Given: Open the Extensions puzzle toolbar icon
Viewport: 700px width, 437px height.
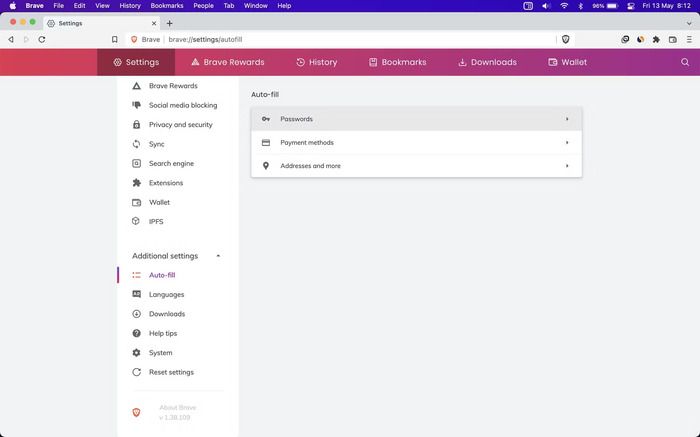Looking at the screenshot, I should (x=656, y=39).
